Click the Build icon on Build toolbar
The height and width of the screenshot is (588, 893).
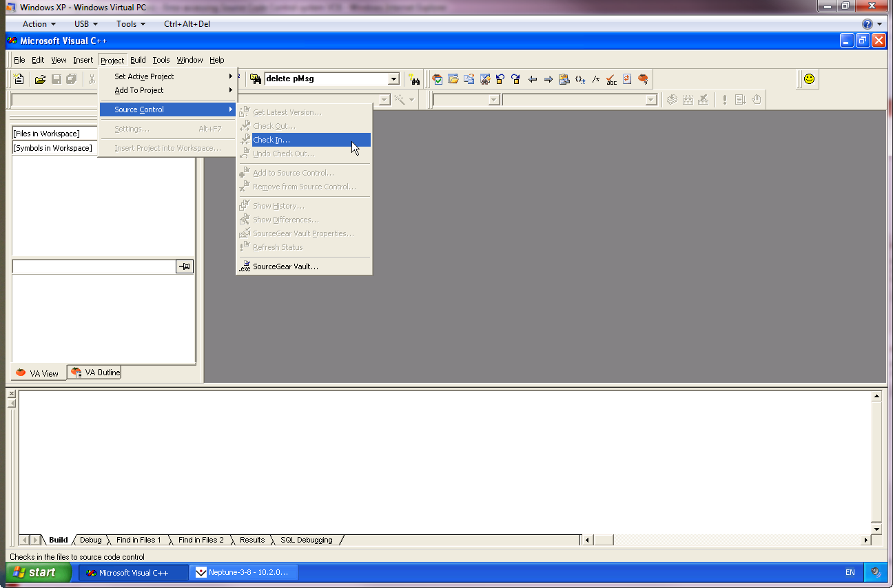click(688, 100)
